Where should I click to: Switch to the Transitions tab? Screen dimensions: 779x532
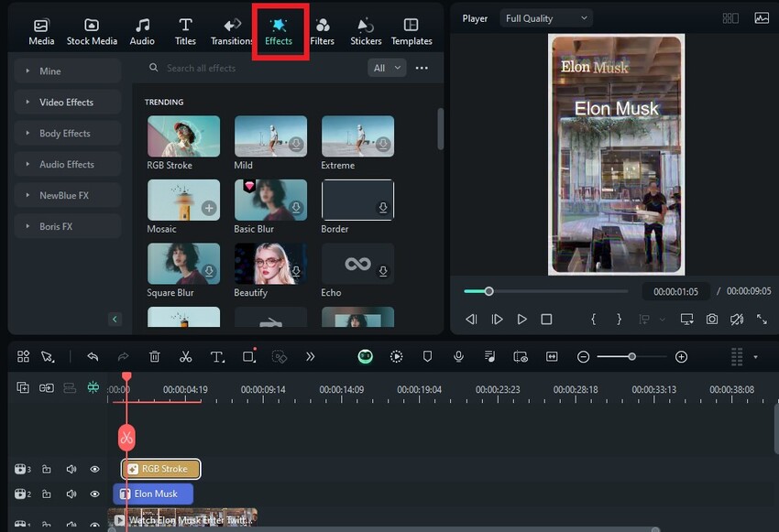232,32
